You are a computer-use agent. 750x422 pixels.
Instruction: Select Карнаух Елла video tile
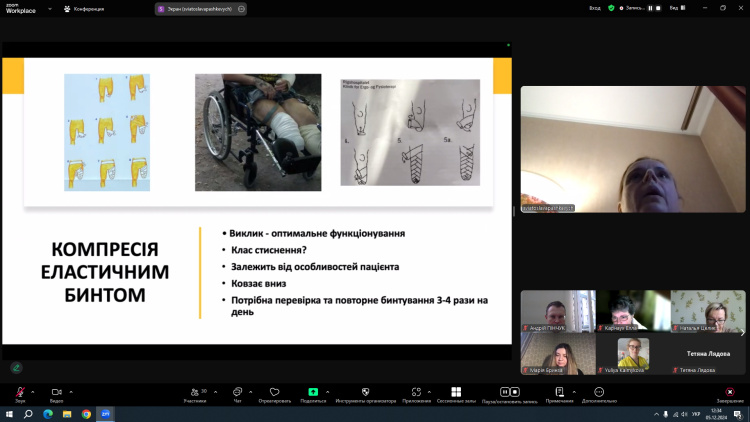[x=633, y=311]
